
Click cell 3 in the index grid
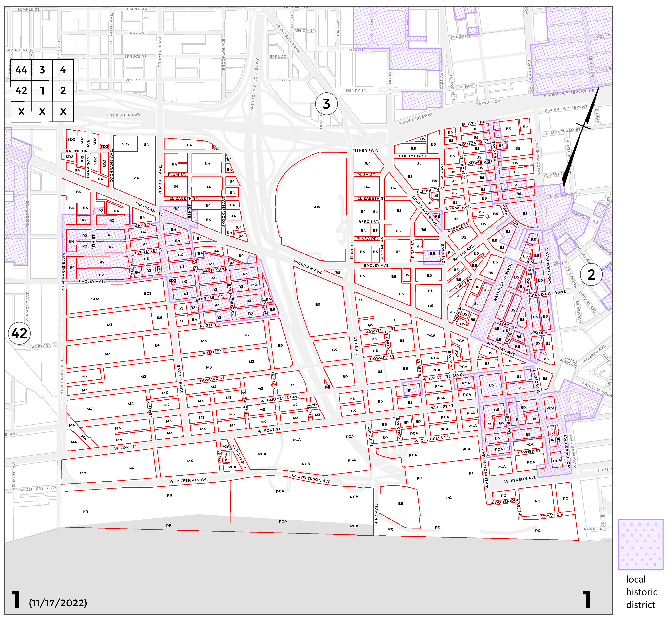pyautogui.click(x=42, y=70)
